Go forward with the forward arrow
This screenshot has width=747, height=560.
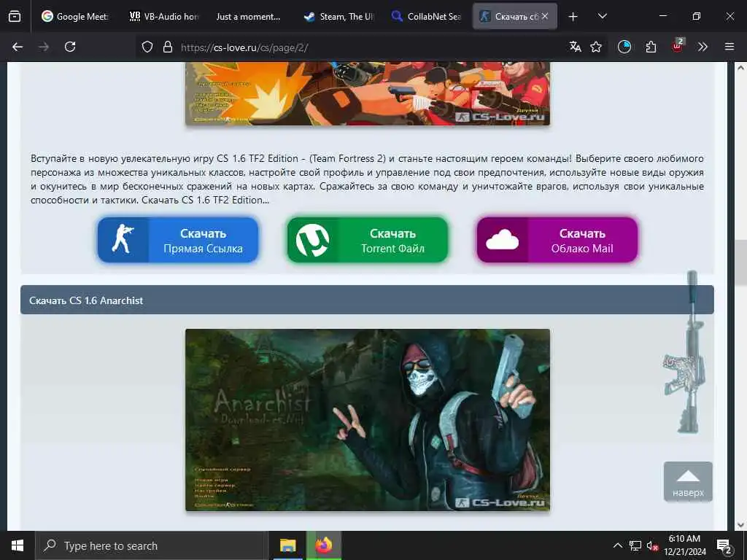(x=44, y=47)
